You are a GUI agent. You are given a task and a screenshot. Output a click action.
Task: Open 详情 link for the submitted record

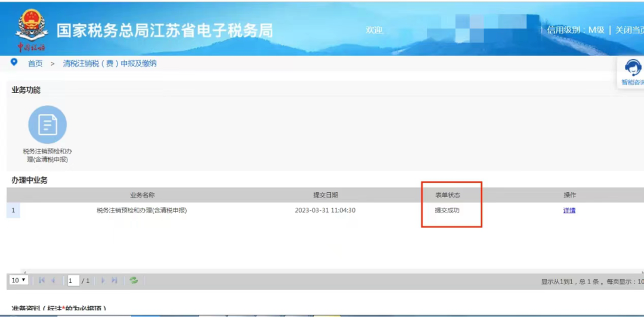click(x=569, y=211)
